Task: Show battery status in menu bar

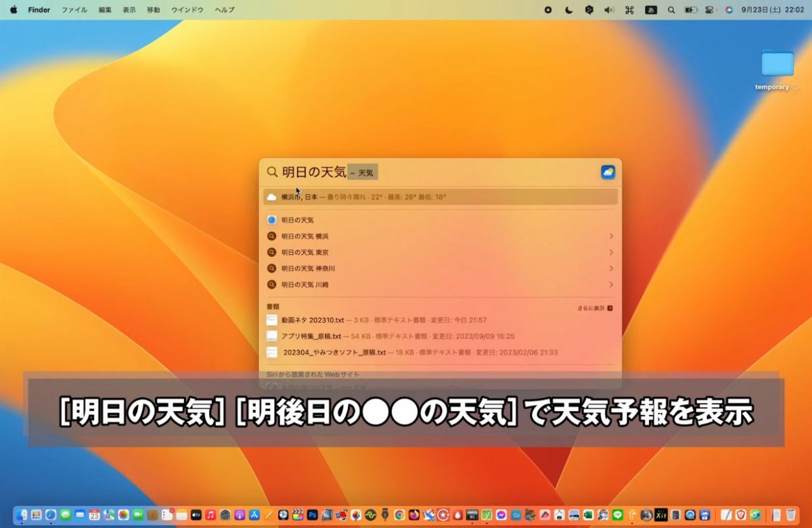Action: (x=691, y=10)
